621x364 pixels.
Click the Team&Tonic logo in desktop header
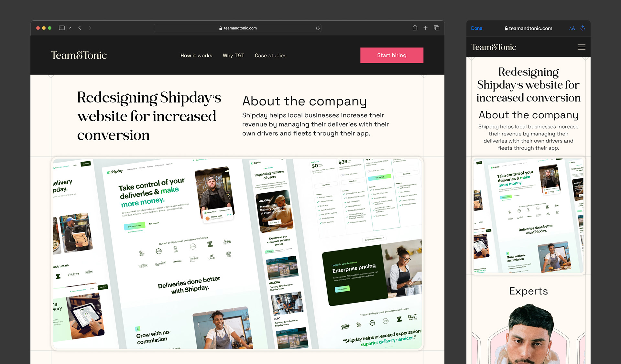point(79,55)
